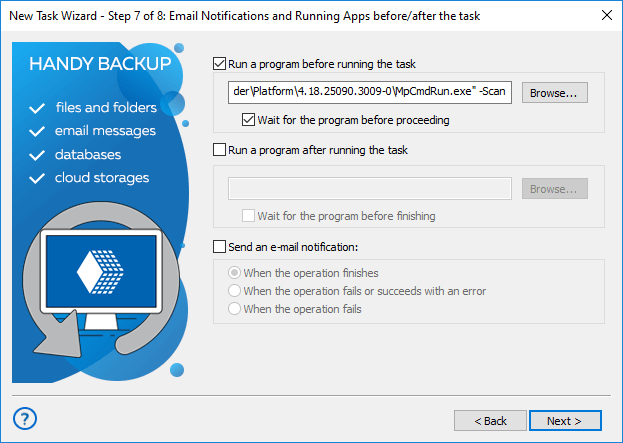Image resolution: width=623 pixels, height=443 pixels.
Task: Enable "Send an e-mail notification" option
Action: [221, 246]
